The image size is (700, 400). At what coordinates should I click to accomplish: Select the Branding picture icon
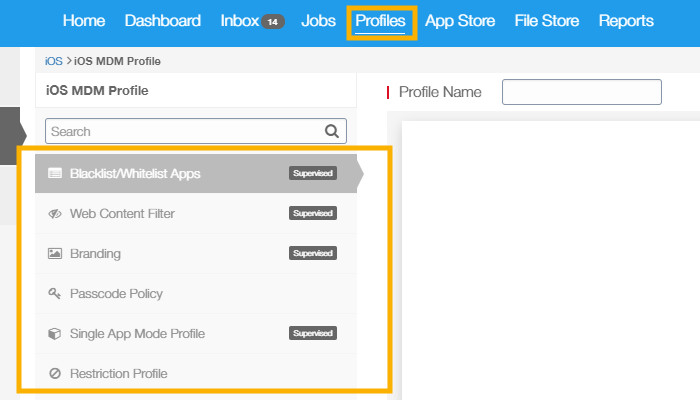55,253
